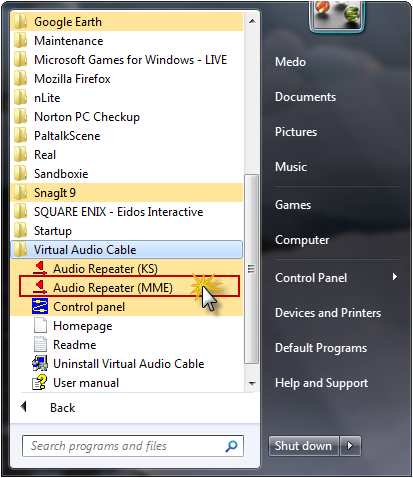This screenshot has width=413, height=478.
Task: Click the Real folder icon
Action: [21, 155]
